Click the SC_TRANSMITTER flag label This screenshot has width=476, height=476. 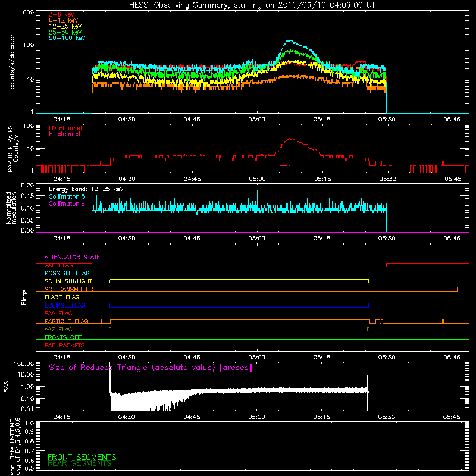coord(69,289)
